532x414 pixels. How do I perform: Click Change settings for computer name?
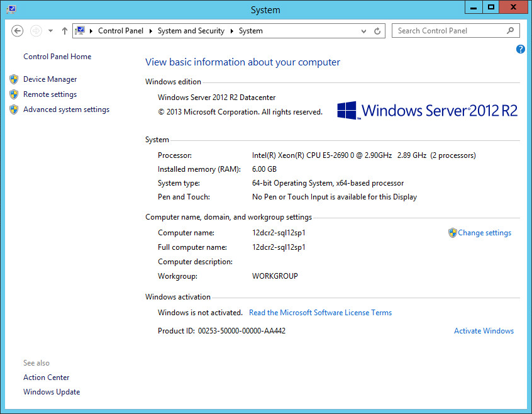click(x=484, y=233)
